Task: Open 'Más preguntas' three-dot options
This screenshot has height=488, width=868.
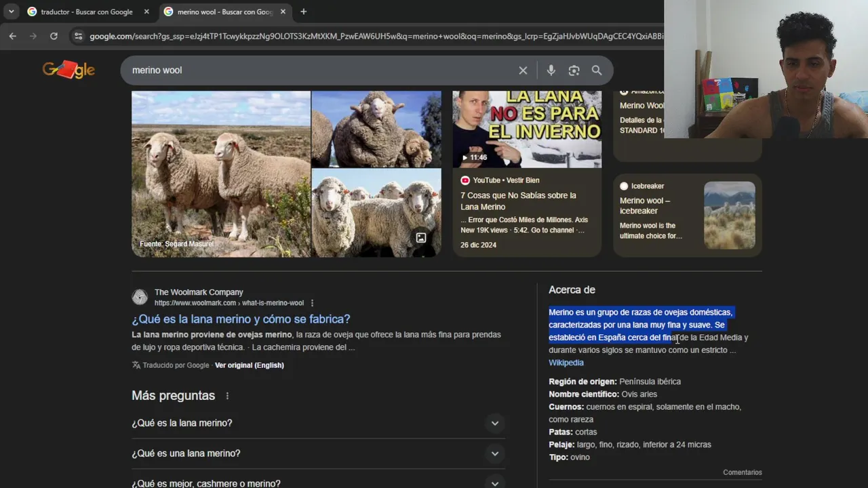Action: pos(227,396)
